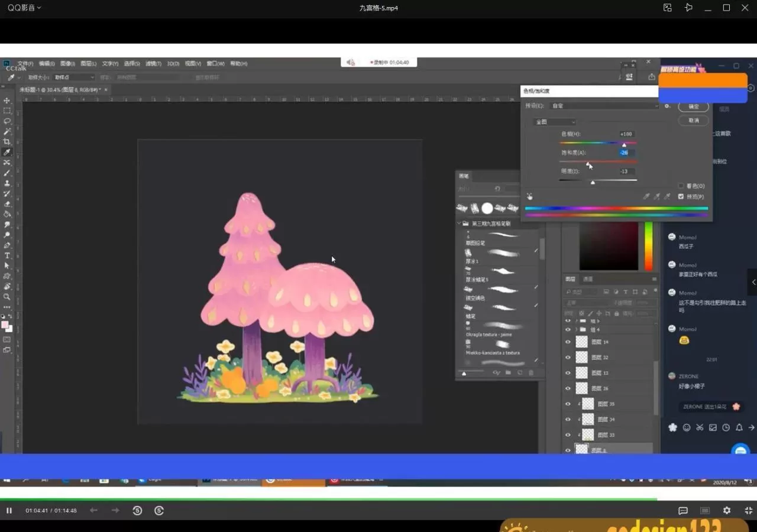This screenshot has height=532, width=757.
Task: Expand the 组 4 layer group
Action: point(576,329)
